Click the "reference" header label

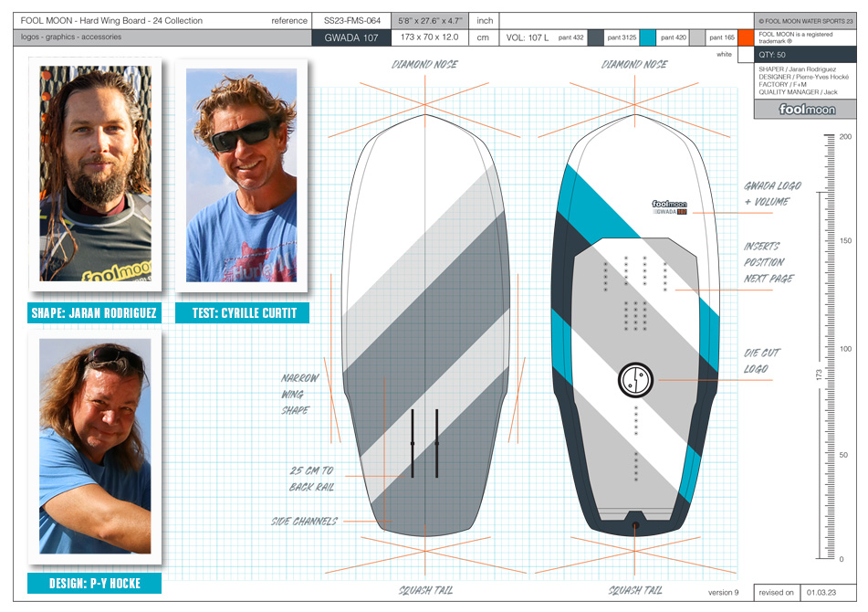[289, 20]
